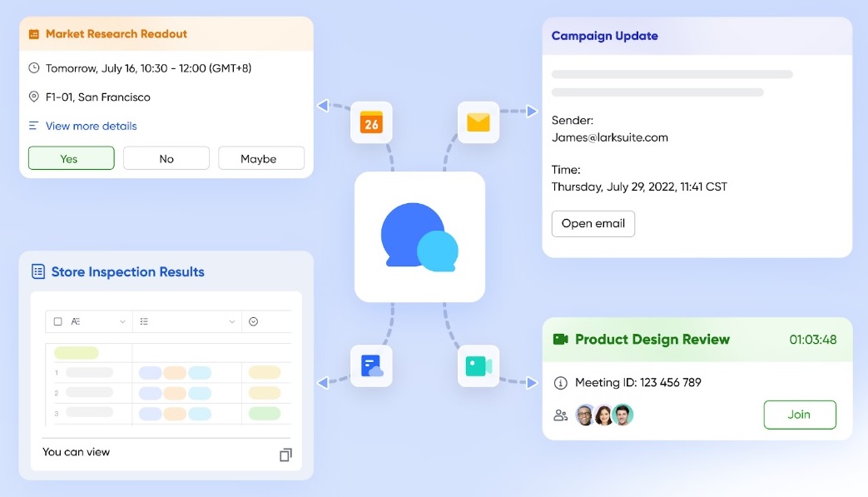This screenshot has width=868, height=497.
Task: Join the Product Design Review meeting
Action: click(x=799, y=415)
